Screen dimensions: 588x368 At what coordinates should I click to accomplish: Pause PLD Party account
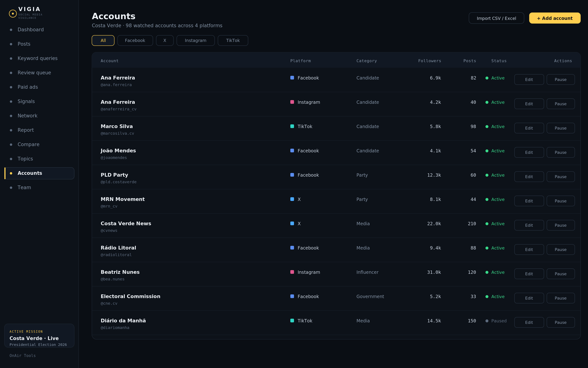point(561,177)
